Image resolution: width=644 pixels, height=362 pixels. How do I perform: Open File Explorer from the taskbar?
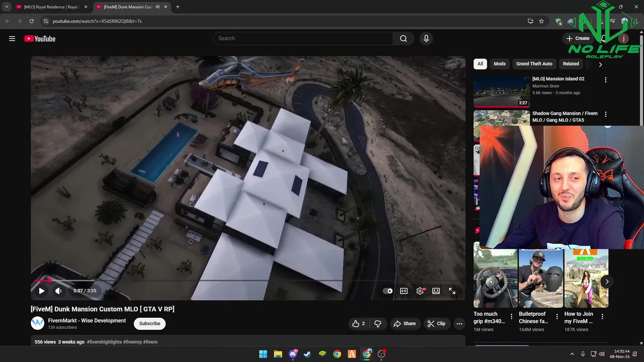278,354
